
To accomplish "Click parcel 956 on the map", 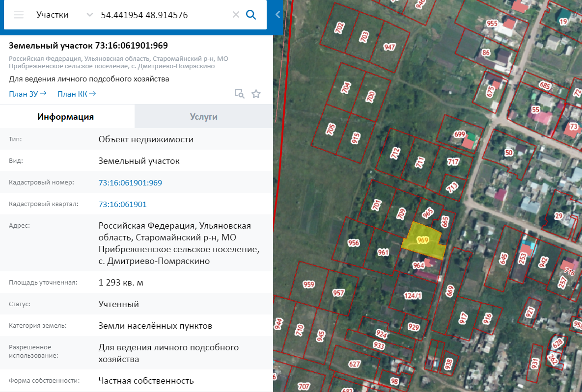I will (x=353, y=243).
